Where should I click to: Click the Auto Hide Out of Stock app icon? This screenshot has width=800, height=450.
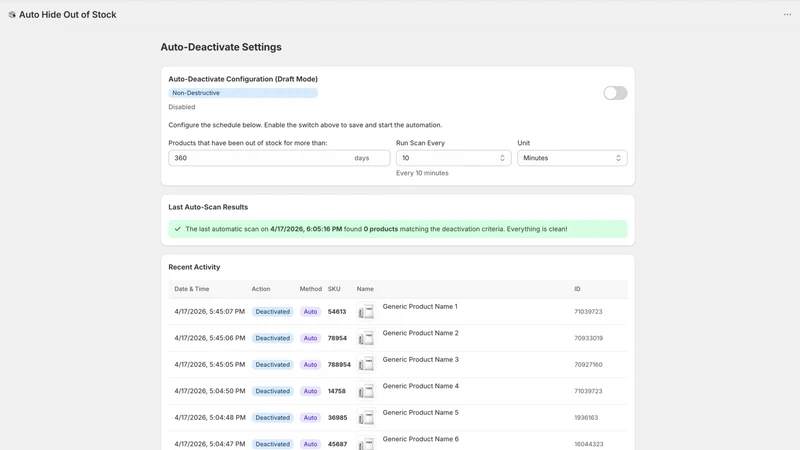[x=12, y=15]
